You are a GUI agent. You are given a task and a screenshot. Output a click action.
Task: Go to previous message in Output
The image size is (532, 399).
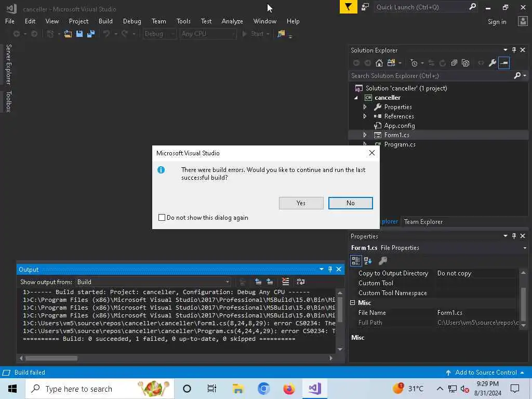(x=258, y=282)
